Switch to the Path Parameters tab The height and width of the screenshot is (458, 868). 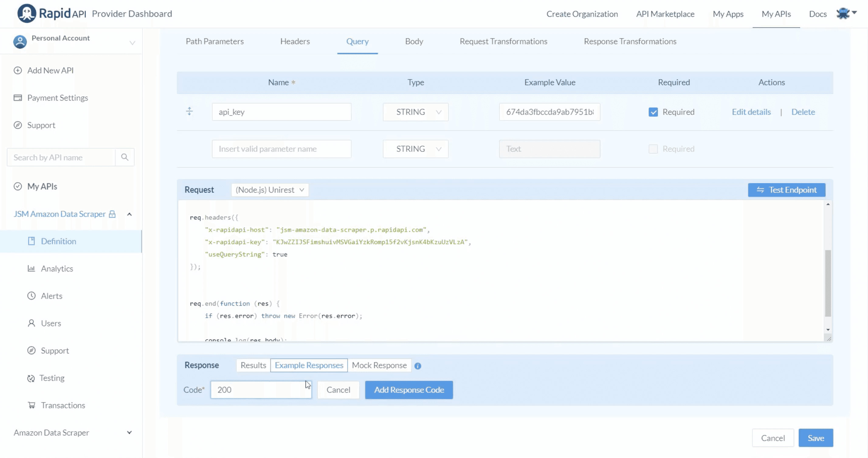click(215, 41)
